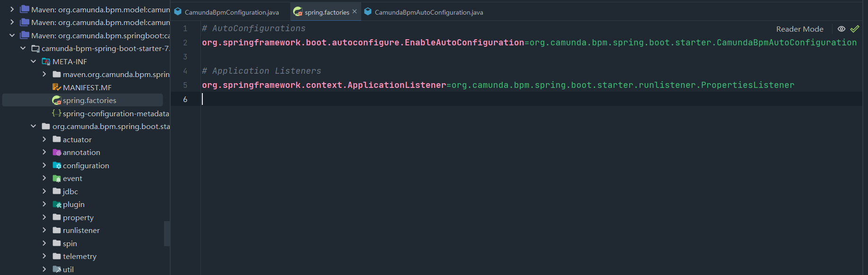This screenshot has height=275, width=868.
Task: Expand the configuration package
Action: click(44, 165)
